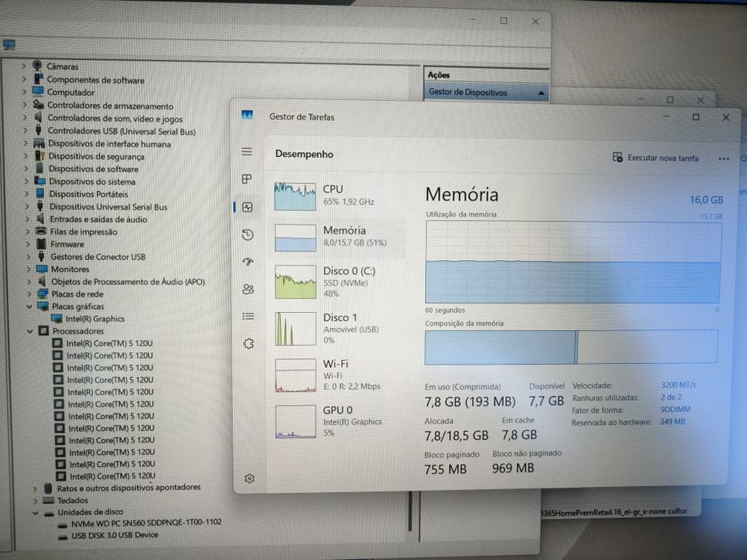
Task: Click Entradas e saídas de áudio icon
Action: 41,219
